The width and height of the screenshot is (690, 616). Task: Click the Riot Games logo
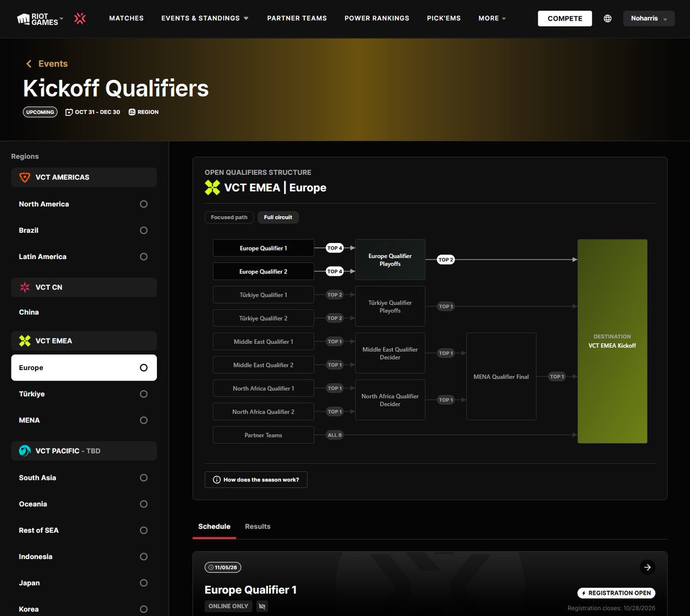pos(38,19)
